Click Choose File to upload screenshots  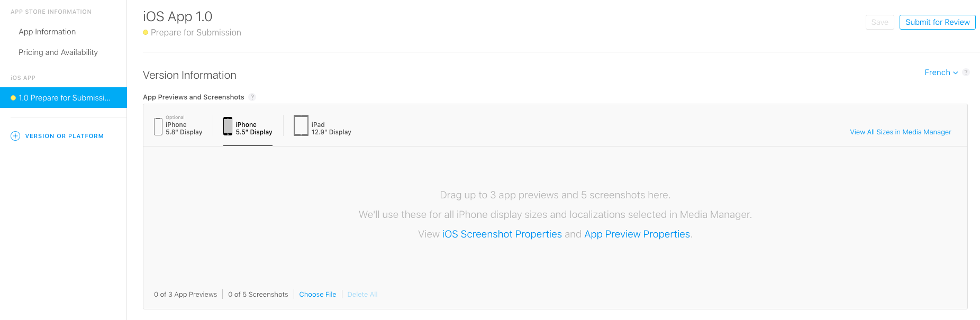(x=317, y=294)
